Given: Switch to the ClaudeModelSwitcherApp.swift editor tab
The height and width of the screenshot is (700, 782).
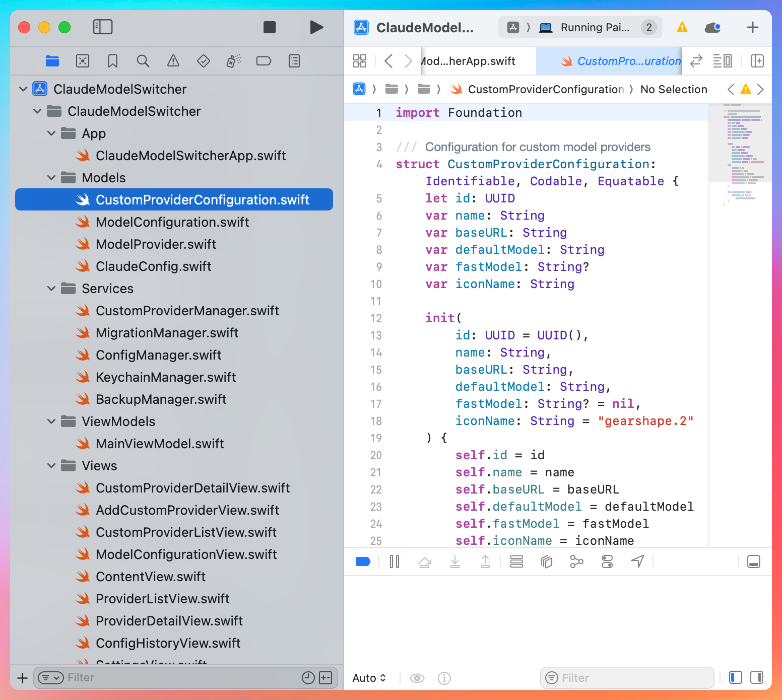Looking at the screenshot, I should click(x=468, y=61).
